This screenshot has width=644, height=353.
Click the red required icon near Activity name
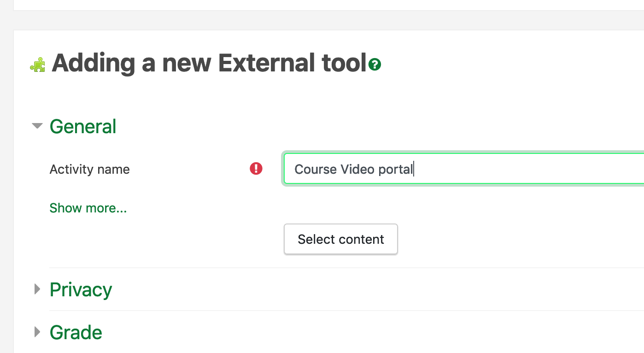[x=256, y=169]
